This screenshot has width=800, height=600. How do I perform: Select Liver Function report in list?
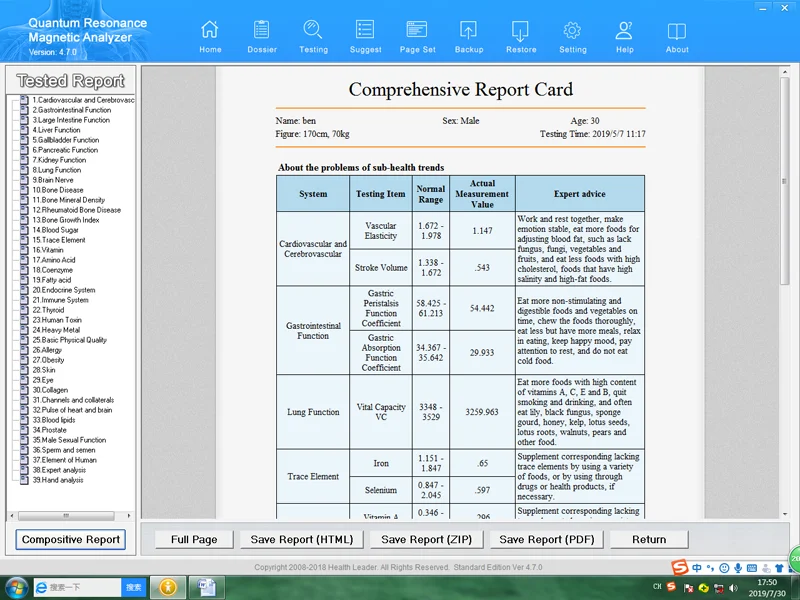tap(56, 130)
